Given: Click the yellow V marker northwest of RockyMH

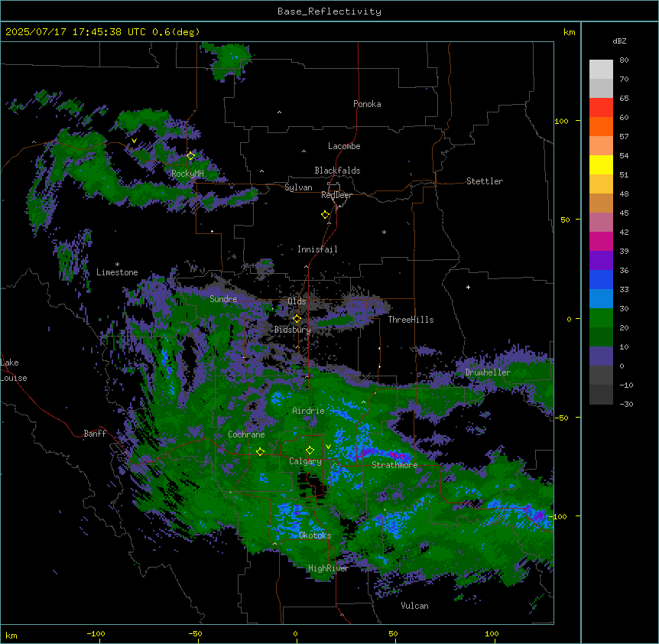Looking at the screenshot, I should 134,141.
